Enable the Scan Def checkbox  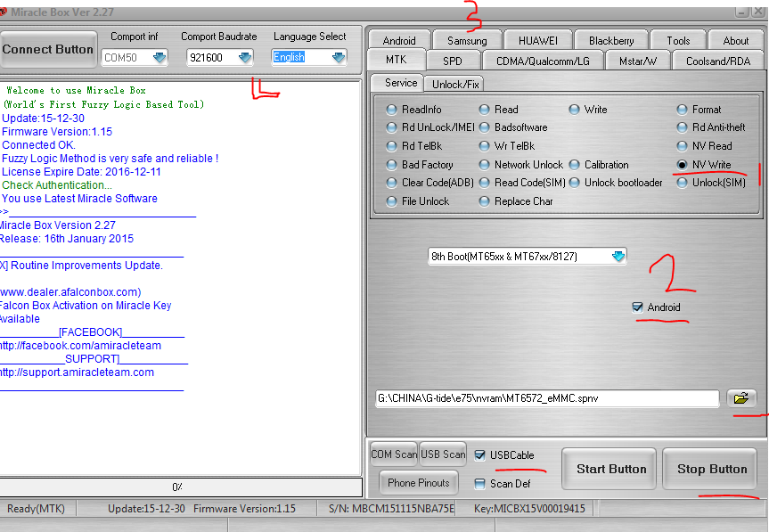(x=479, y=484)
